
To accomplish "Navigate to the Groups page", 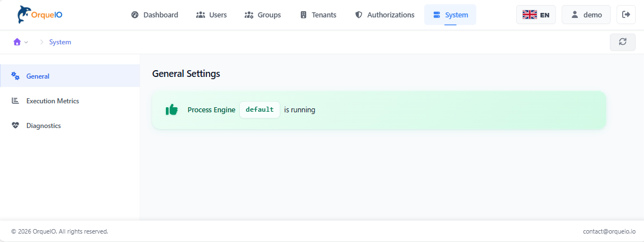I will pyautogui.click(x=263, y=15).
